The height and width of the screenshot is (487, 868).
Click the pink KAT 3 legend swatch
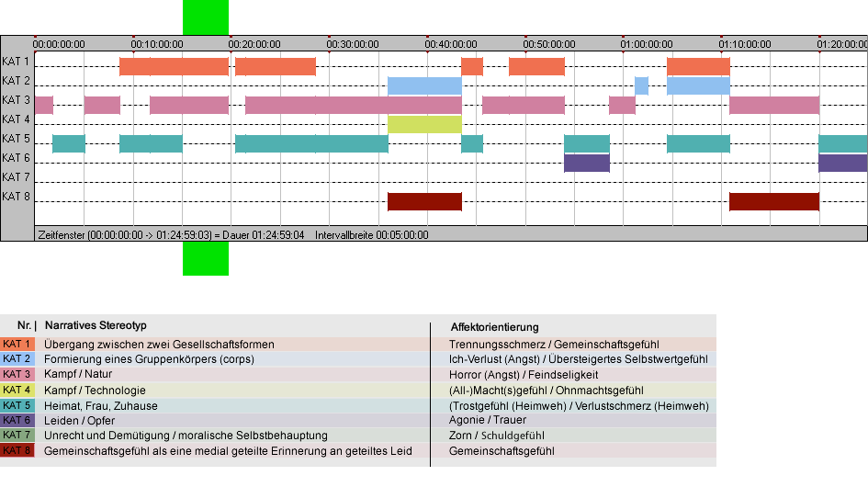[x=17, y=375]
